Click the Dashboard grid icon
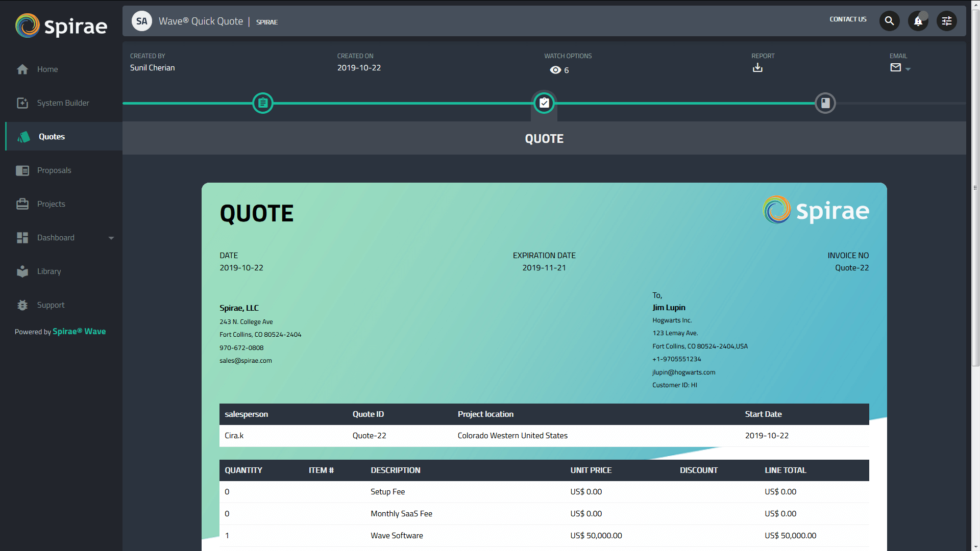 pos(22,238)
